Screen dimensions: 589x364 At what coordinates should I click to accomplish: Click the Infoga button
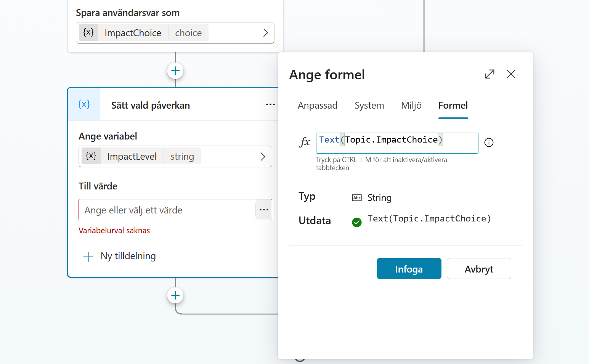pos(409,269)
